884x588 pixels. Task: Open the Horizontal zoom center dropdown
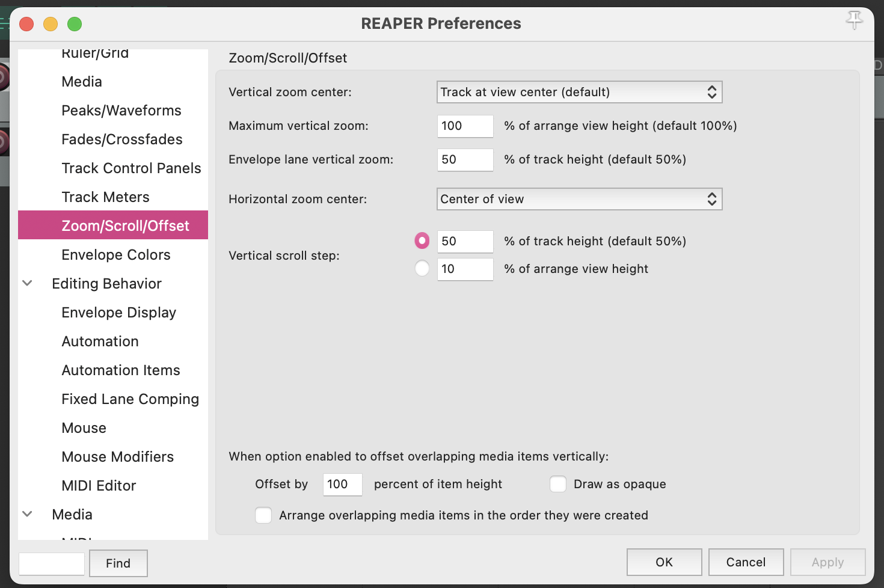tap(579, 199)
